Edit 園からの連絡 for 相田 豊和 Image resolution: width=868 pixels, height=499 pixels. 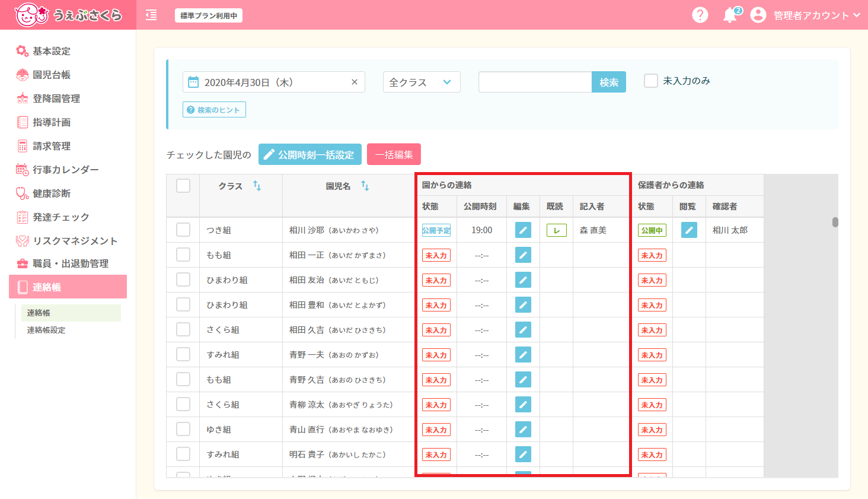523,305
